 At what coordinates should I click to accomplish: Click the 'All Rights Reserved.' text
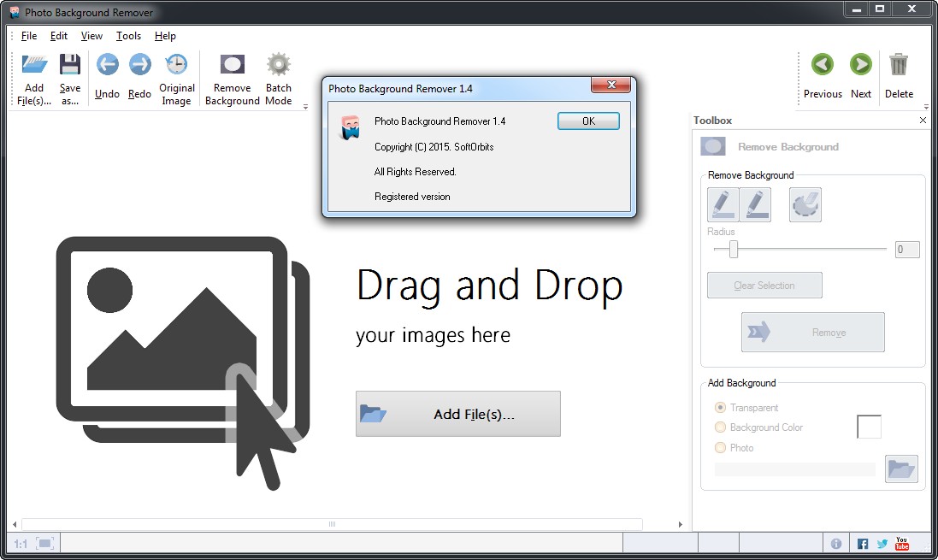click(x=416, y=172)
